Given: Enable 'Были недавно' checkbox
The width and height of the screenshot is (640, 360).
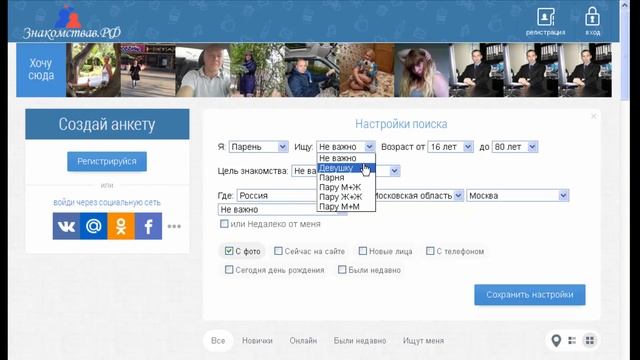Looking at the screenshot, I should click(x=342, y=270).
